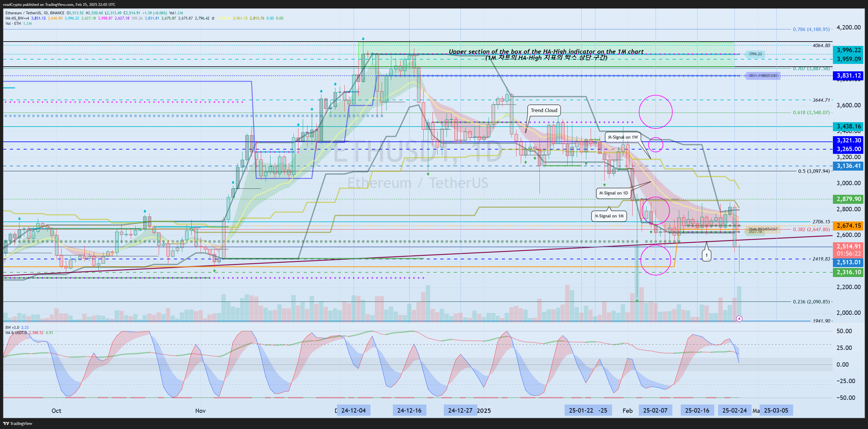Click the orange 2,674.15 price label
The width and height of the screenshot is (868, 429).
(x=849, y=226)
